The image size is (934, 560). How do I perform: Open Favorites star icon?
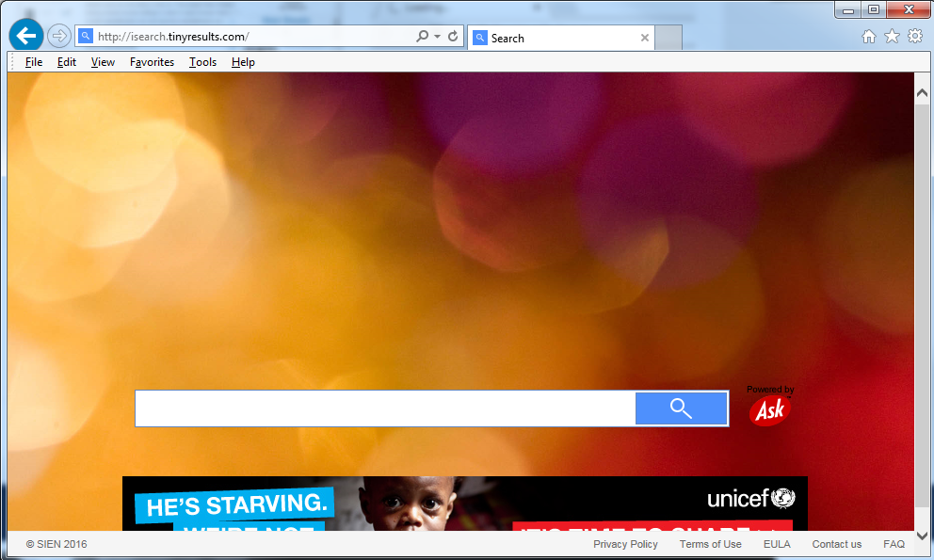coord(892,37)
